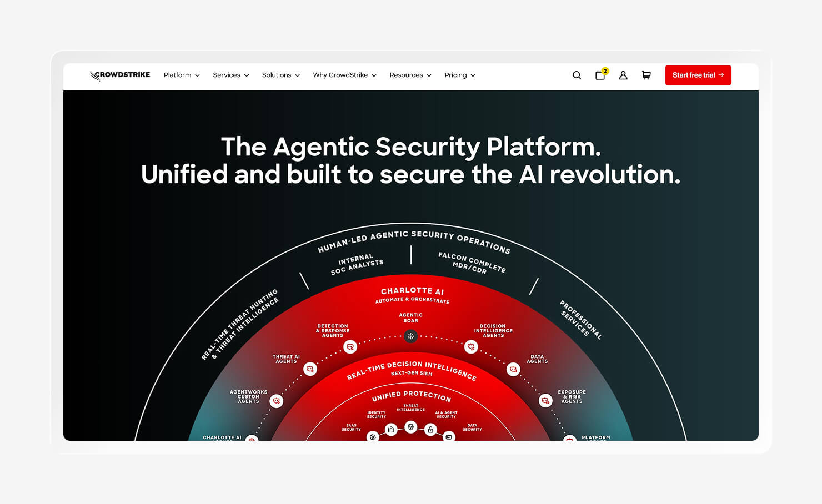Open the shopping cart icon

(646, 75)
